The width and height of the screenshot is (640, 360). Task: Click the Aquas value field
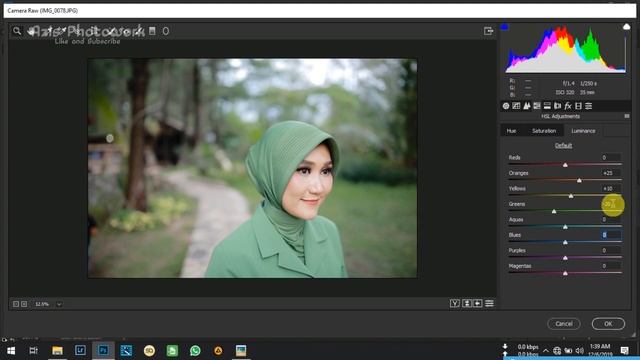click(x=611, y=220)
